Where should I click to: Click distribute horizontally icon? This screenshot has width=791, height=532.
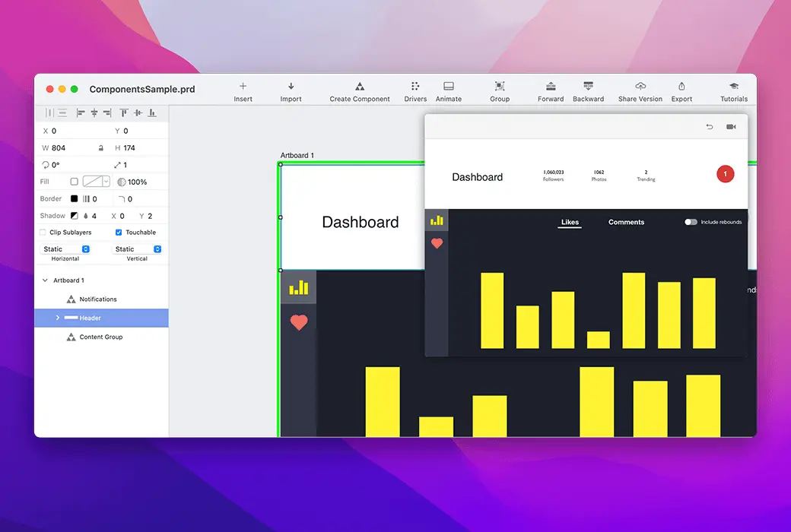49,113
